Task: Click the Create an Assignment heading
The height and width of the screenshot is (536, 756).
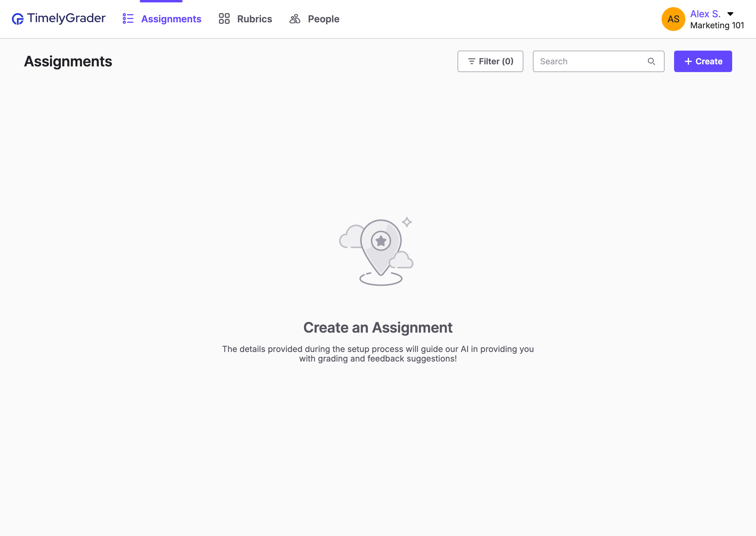Action: click(378, 328)
